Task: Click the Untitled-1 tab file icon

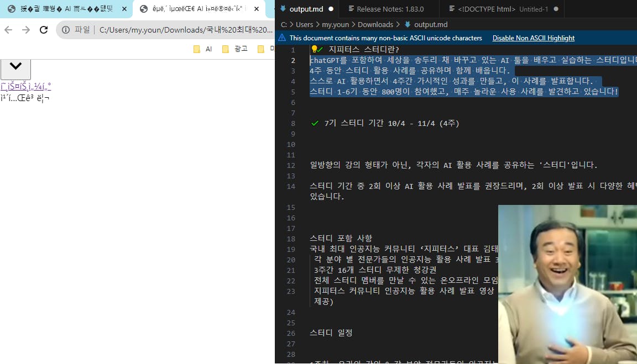Action: 452,8
